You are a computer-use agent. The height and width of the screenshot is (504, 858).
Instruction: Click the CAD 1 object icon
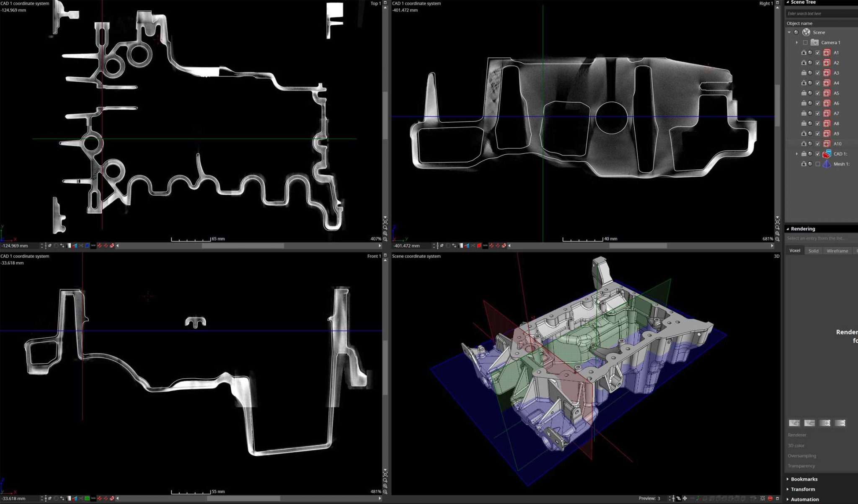pyautogui.click(x=827, y=154)
